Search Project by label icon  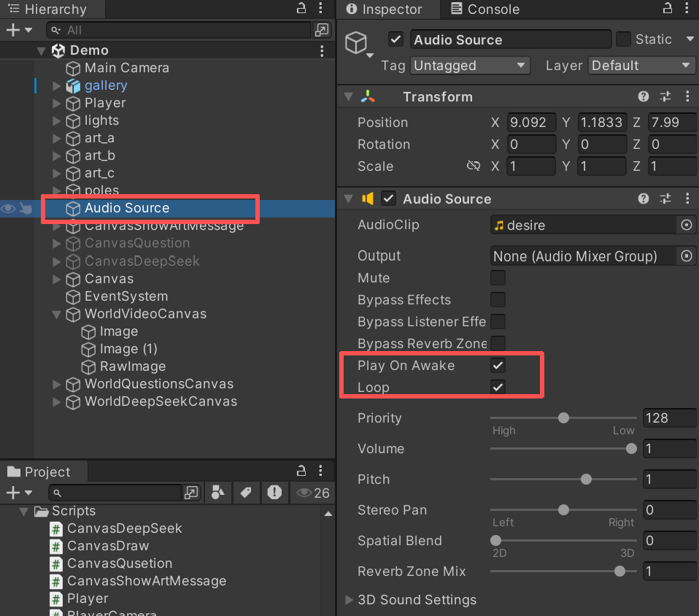[246, 493]
